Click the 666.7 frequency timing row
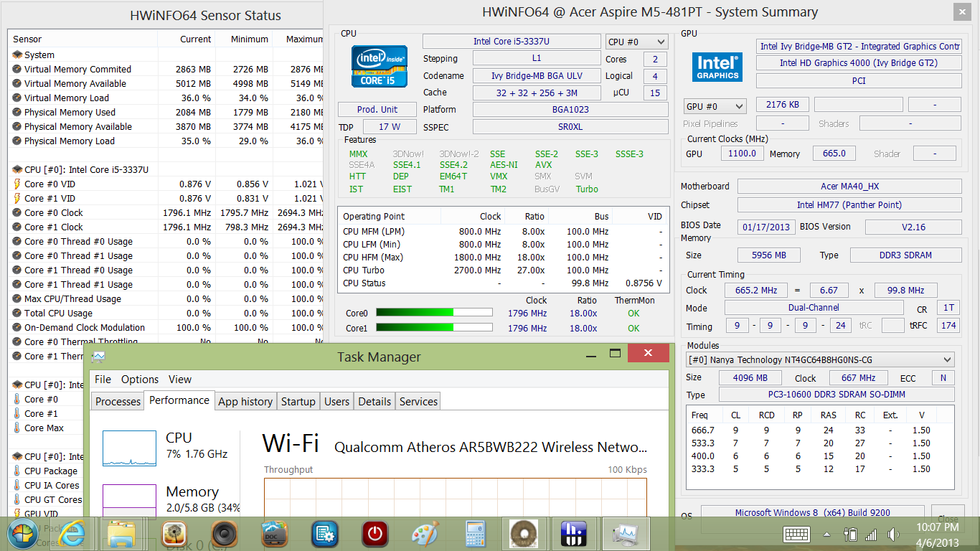The width and height of the screenshot is (980, 551). (820, 430)
